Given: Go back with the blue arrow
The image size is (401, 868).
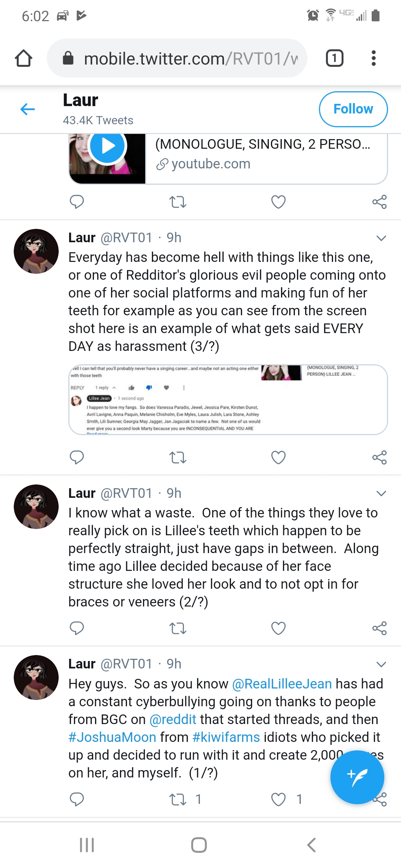Looking at the screenshot, I should 28,109.
